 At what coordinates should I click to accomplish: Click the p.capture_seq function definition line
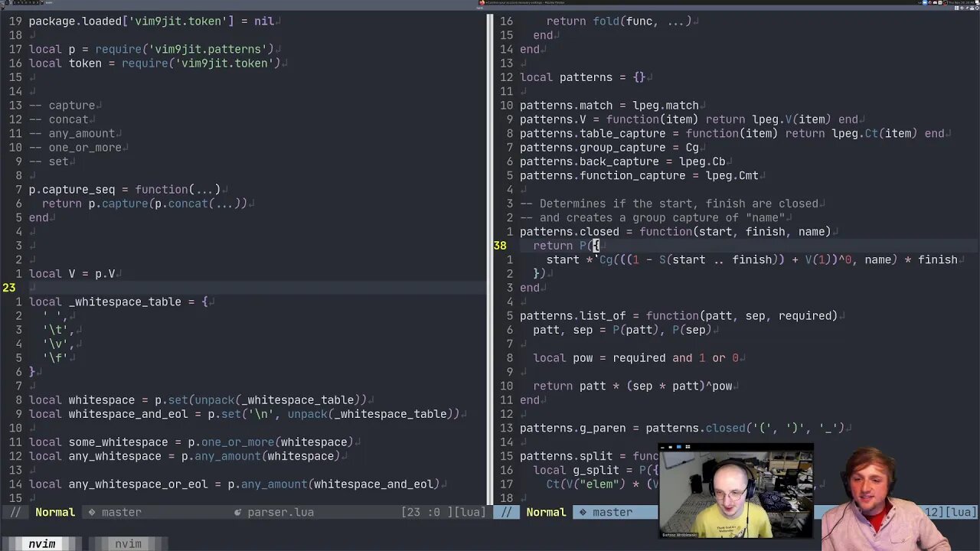tap(125, 190)
